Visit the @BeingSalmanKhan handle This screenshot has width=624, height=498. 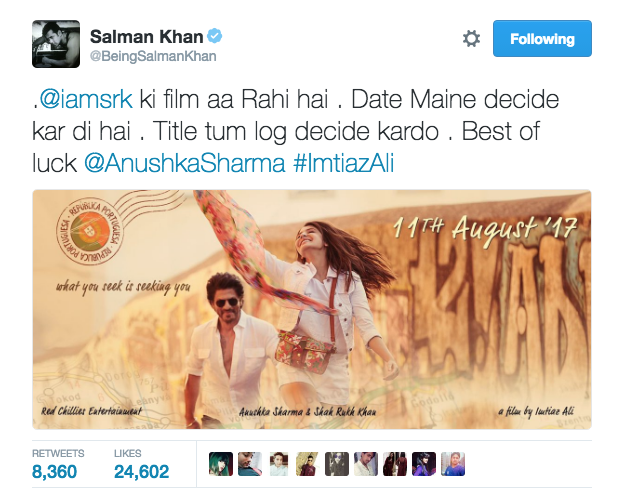point(153,56)
